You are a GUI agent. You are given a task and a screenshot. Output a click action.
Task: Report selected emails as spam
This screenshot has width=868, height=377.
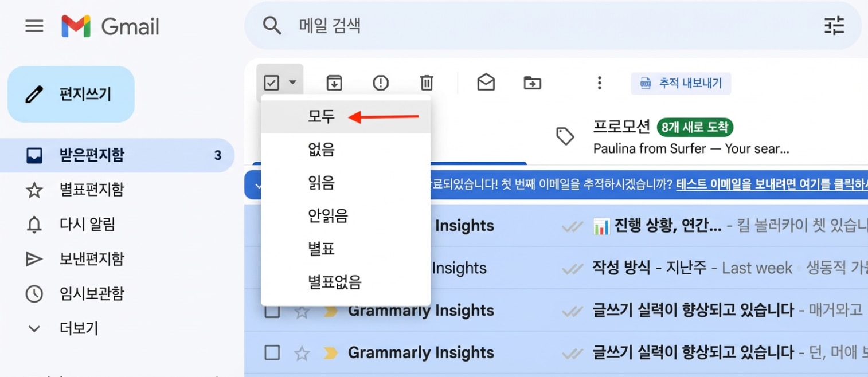coord(380,83)
